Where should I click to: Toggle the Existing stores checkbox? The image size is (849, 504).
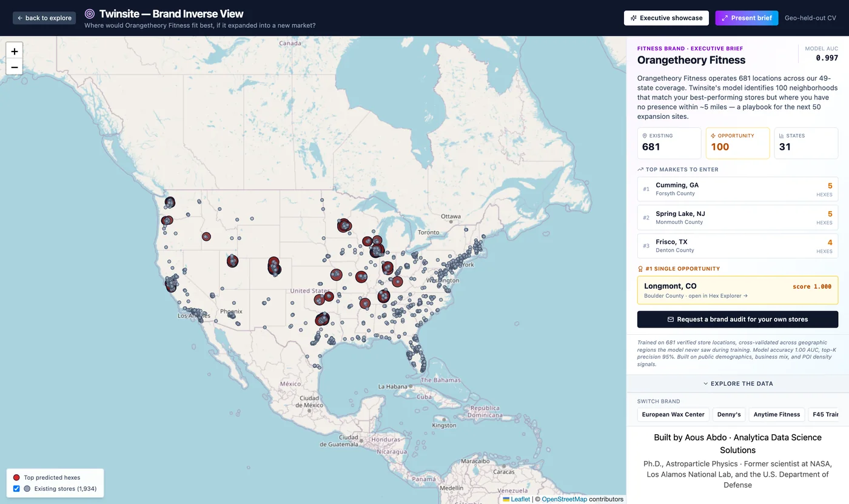[16, 489]
